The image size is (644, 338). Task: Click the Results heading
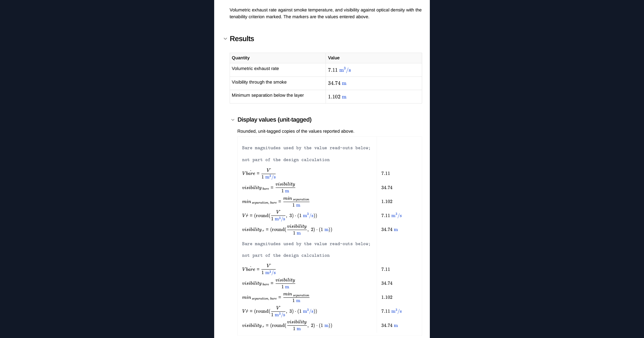tap(242, 39)
